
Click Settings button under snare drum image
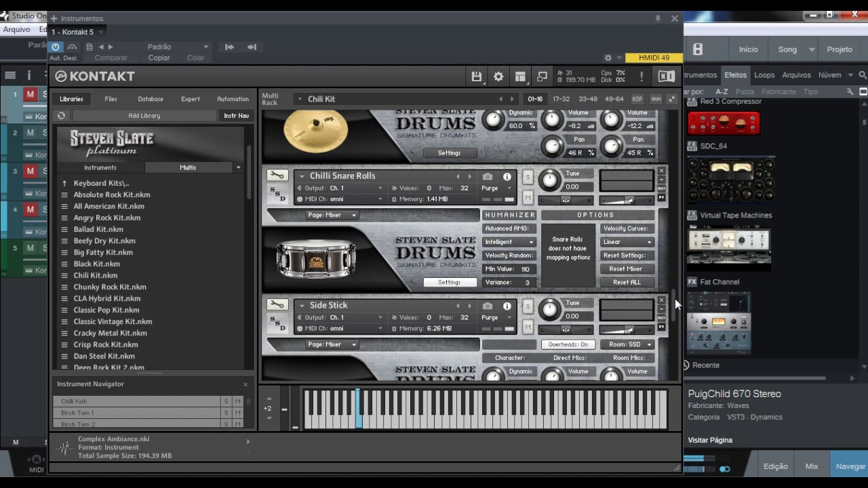tap(449, 283)
